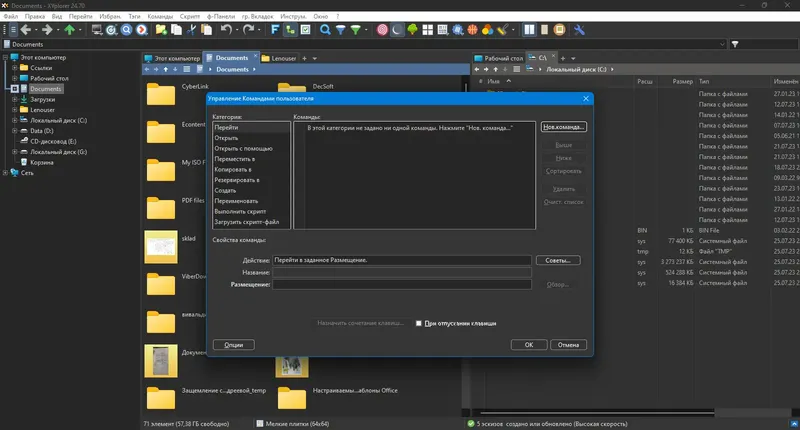Image resolution: width=800 pixels, height=430 pixels.
Task: Toggle the Dual Pane toolbar icon
Action: [529, 30]
